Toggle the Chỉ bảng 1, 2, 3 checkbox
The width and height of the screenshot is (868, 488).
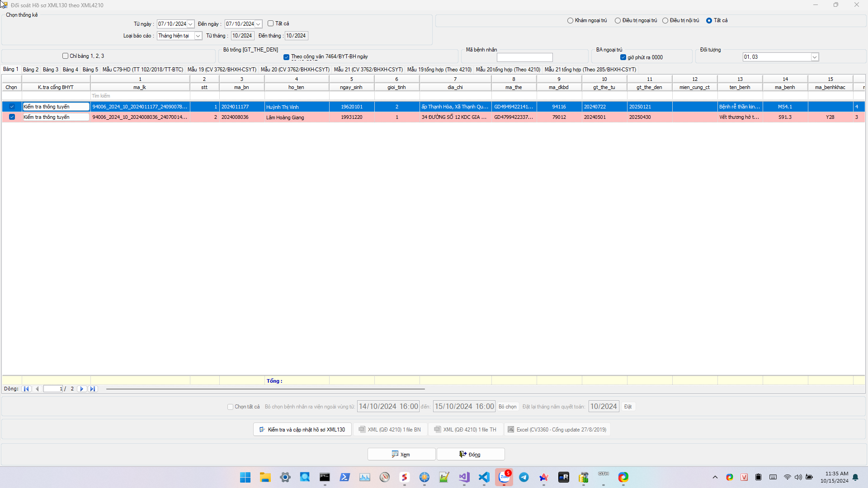[66, 56]
